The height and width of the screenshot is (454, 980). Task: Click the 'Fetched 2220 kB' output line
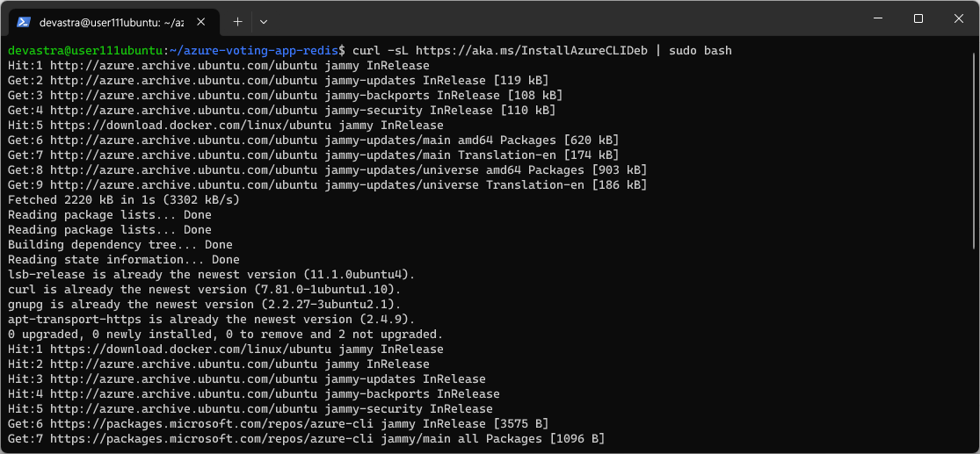pyautogui.click(x=124, y=200)
